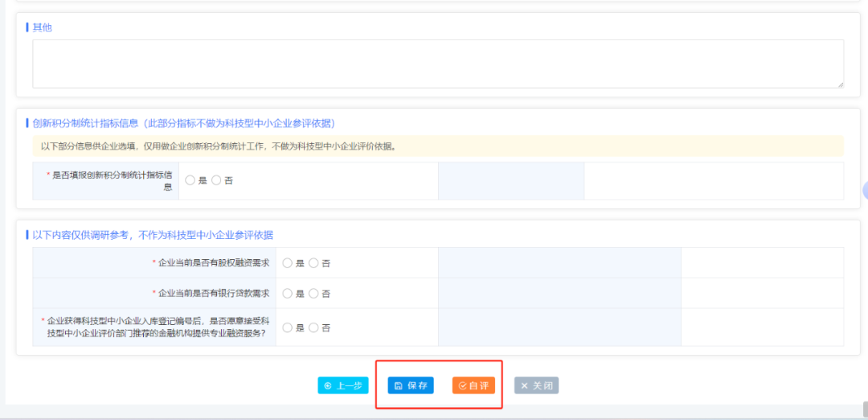Click the yellow notice banner about 企业选填
The width and height of the screenshot is (868, 420).
click(437, 146)
